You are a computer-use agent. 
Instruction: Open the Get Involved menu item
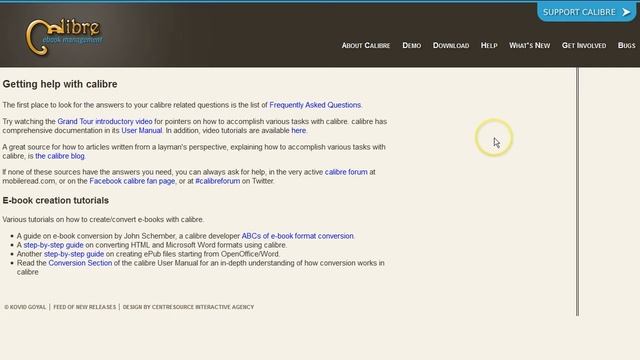584,45
